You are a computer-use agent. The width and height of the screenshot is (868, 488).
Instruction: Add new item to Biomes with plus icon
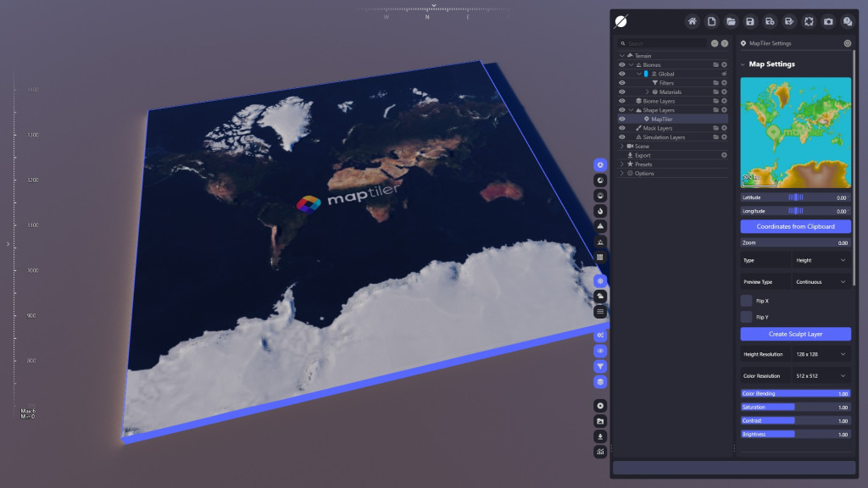(x=724, y=64)
